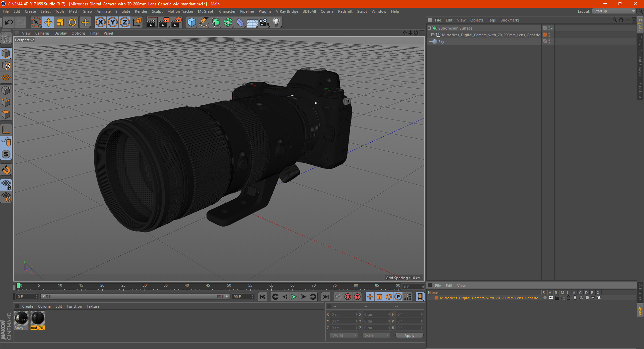Toggle layer visibility eye for camera layer

[551, 298]
